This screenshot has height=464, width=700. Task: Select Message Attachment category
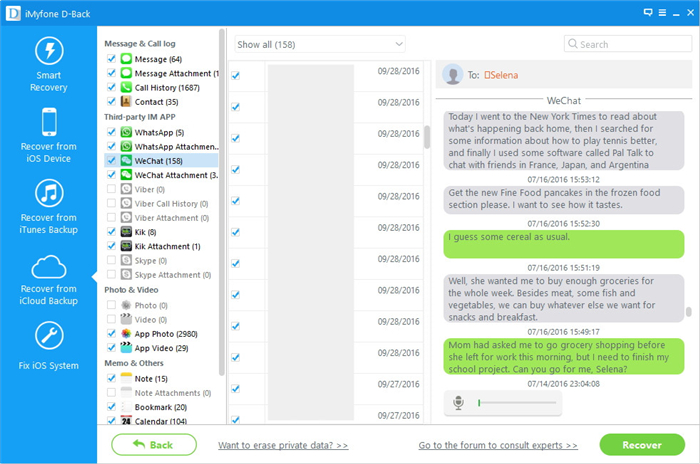tap(176, 73)
